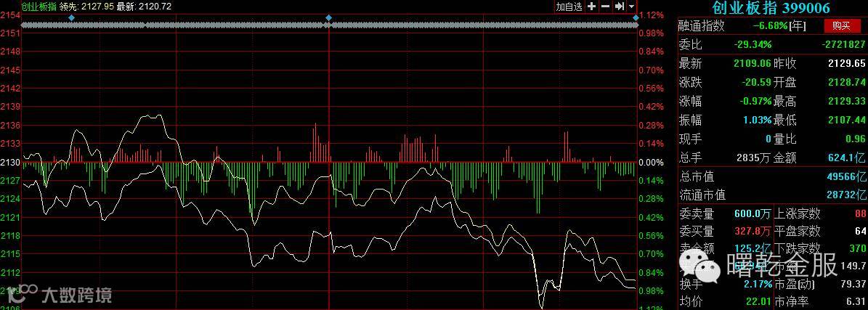This screenshot has height=310, width=868.
Task: Click the 量比 value 0.96
Action: 856,139
